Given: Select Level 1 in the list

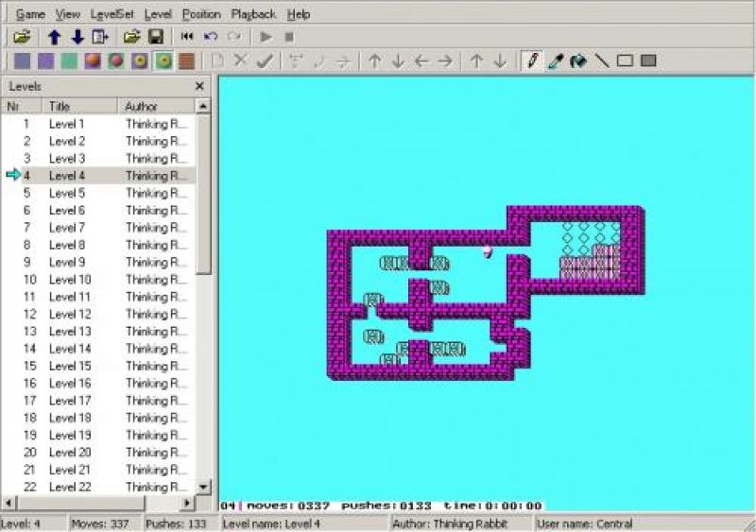Looking at the screenshot, I should (98, 124).
